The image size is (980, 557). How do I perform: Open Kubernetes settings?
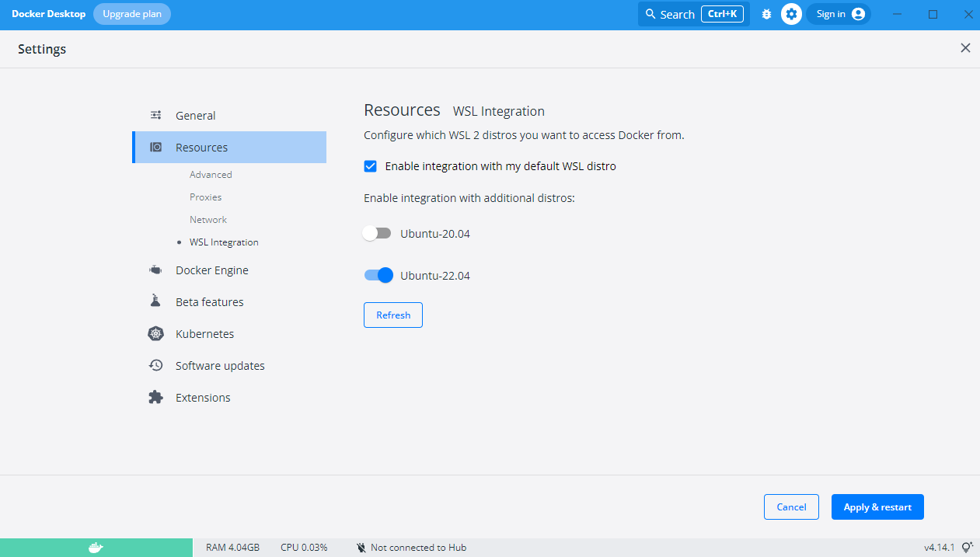pos(229,333)
